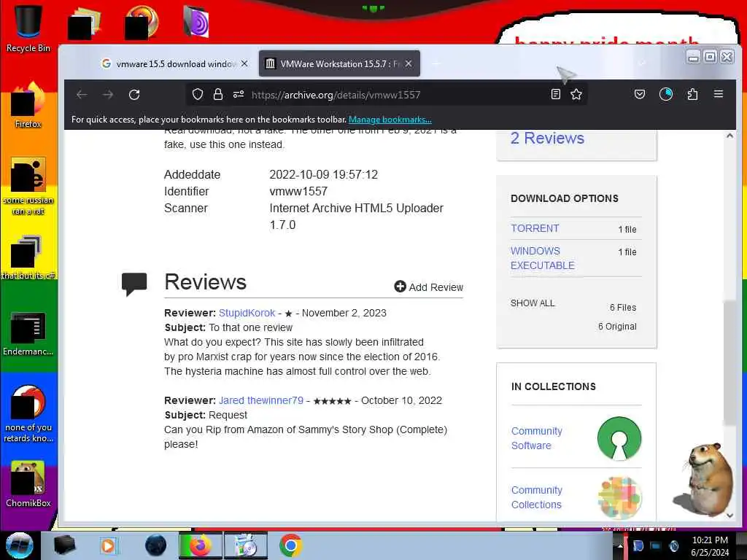The width and height of the screenshot is (747, 560).
Task: Click the page scrollbar up arrow
Action: click(x=729, y=136)
